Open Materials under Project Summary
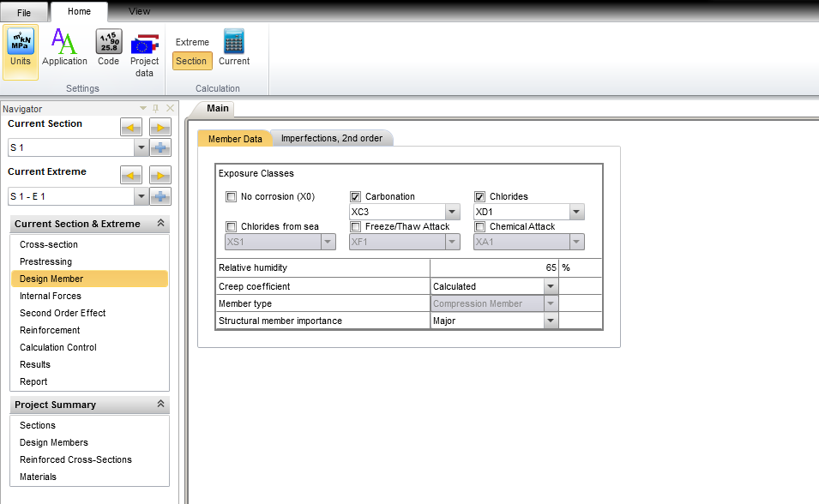The width and height of the screenshot is (819, 504). click(37, 477)
